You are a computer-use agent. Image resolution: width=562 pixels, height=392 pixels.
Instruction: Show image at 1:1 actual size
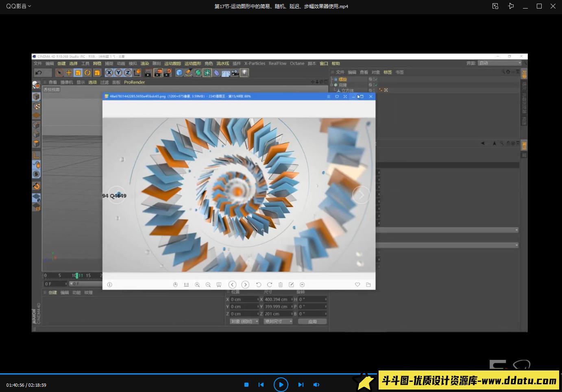click(186, 285)
